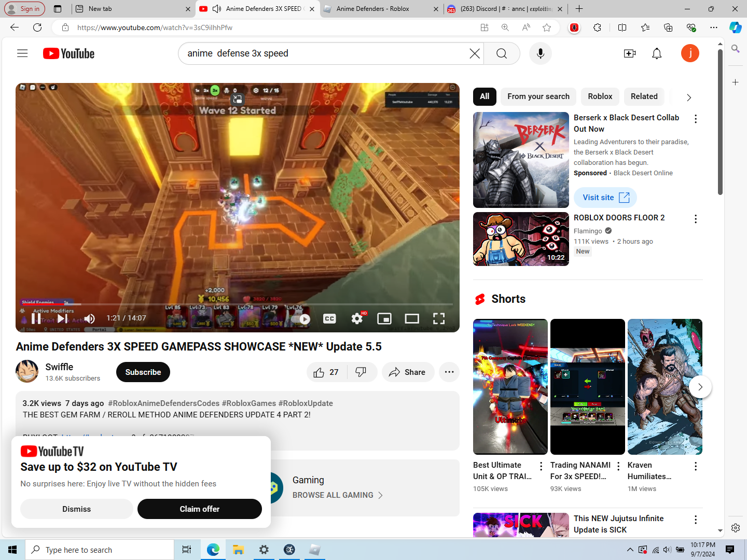Skip to the next video
The width and height of the screenshot is (747, 560).
pos(62,318)
